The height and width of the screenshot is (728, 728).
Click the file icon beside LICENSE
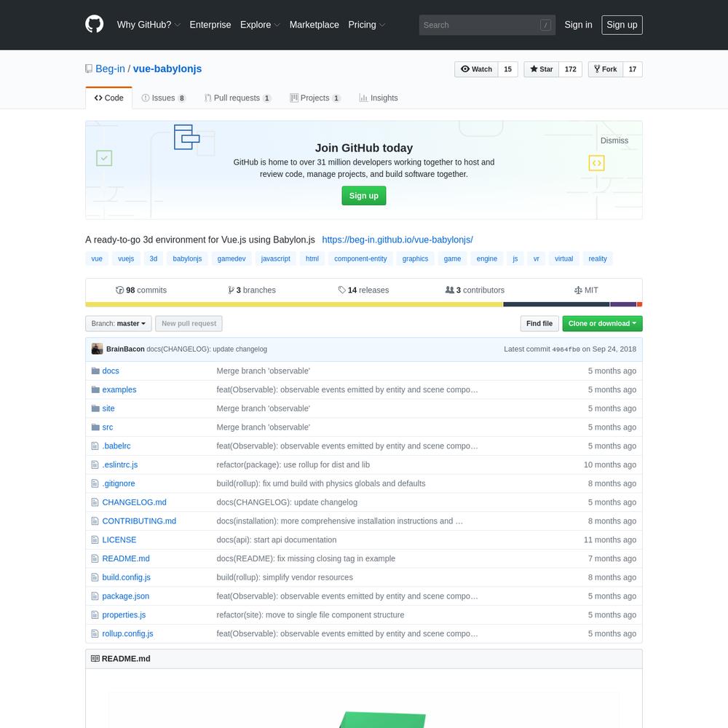click(95, 539)
